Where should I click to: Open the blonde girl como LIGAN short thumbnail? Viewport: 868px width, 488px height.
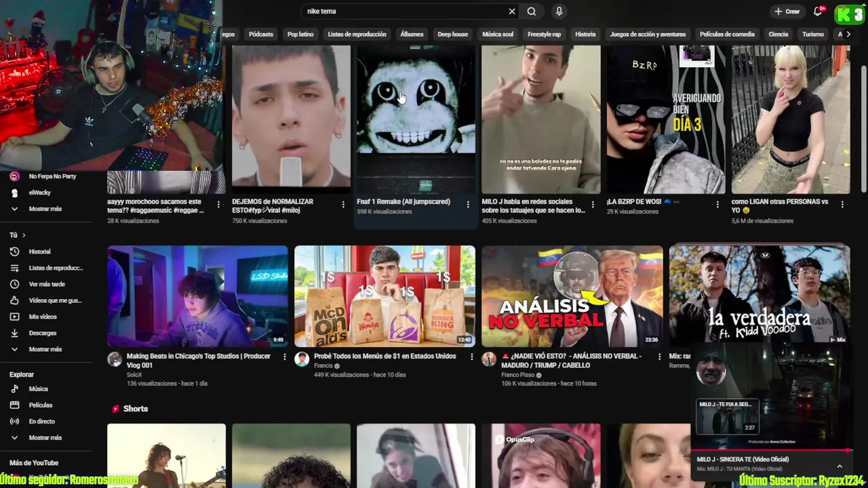tap(790, 120)
